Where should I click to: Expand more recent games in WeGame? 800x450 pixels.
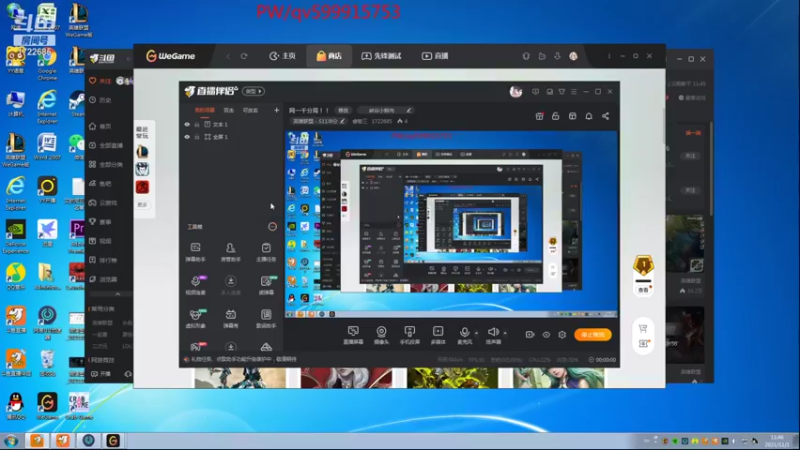pos(142,205)
